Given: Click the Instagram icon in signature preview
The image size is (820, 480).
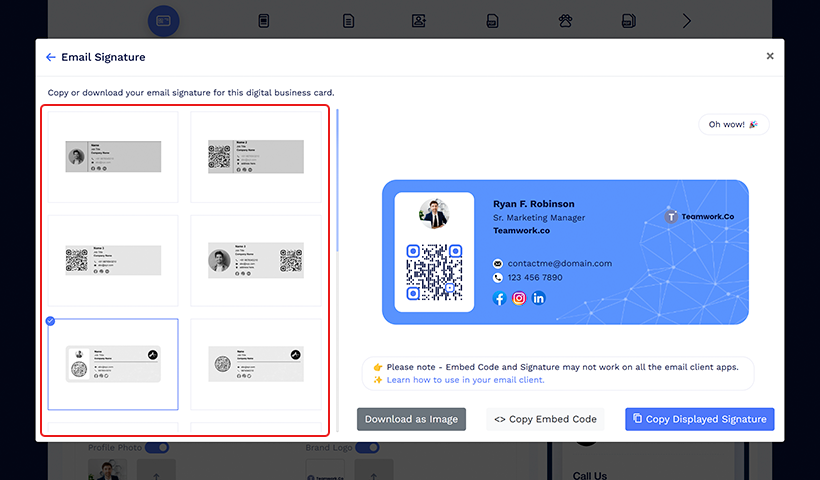Looking at the screenshot, I should click(519, 298).
